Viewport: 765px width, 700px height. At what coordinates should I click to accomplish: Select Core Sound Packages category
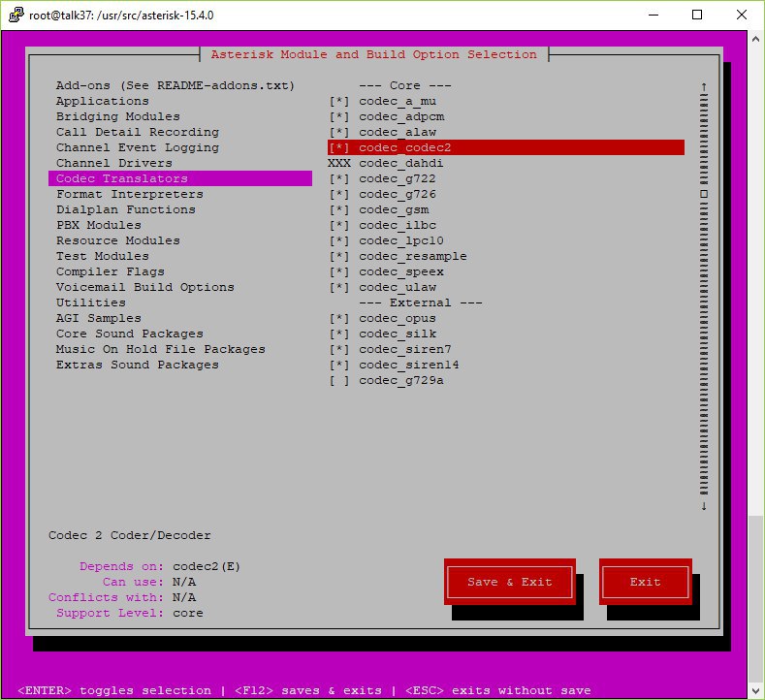130,334
